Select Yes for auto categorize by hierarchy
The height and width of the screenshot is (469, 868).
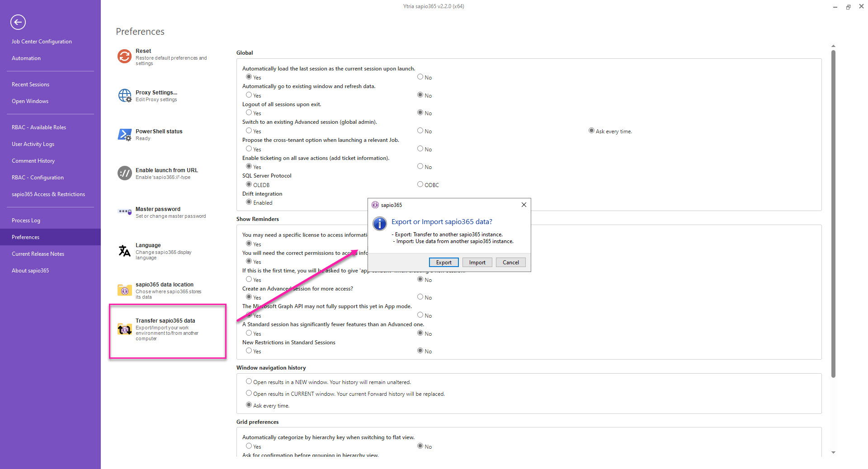[x=249, y=446]
